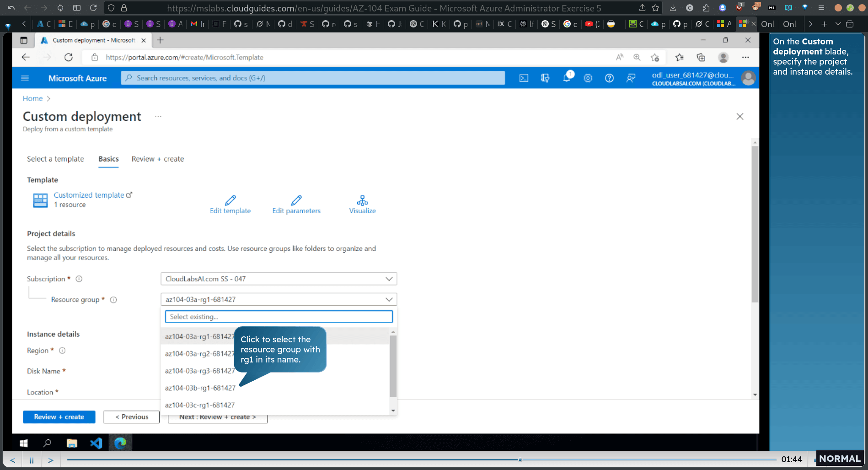Screen dimensions: 868x470
Task: Open Edge read aloud icon
Action: [x=620, y=57]
